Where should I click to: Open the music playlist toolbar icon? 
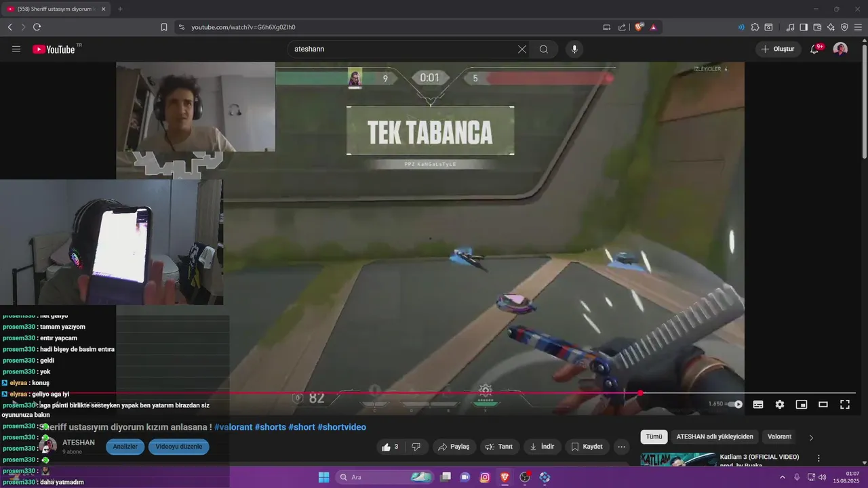[x=790, y=27]
